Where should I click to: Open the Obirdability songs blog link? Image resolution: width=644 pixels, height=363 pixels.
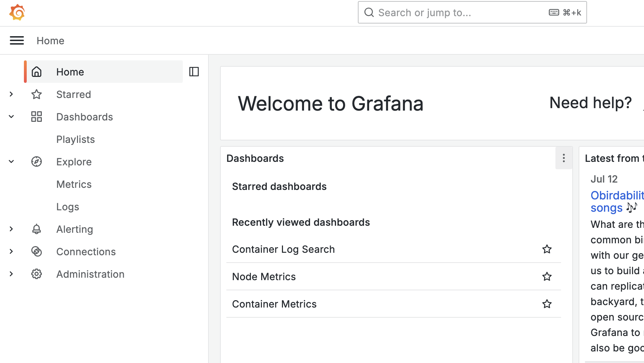pos(617,202)
